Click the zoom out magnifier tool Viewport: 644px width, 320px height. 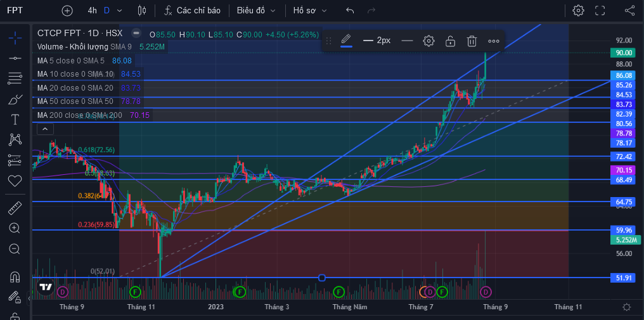pos(15,249)
